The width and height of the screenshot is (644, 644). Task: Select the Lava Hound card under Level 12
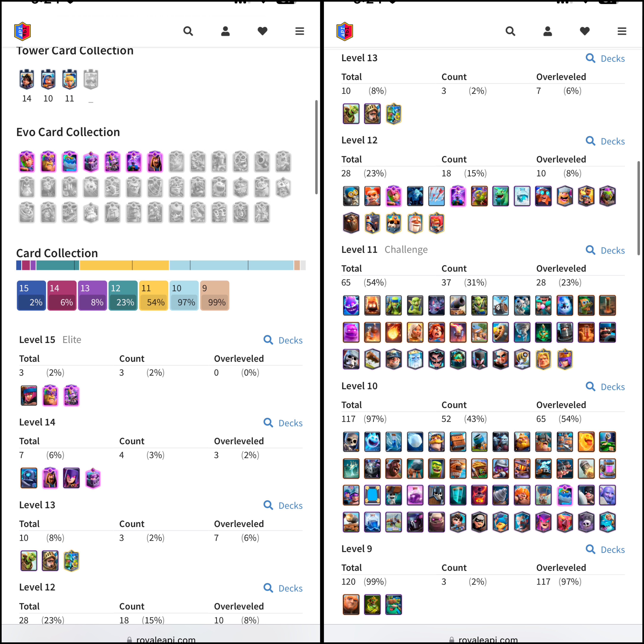click(351, 223)
